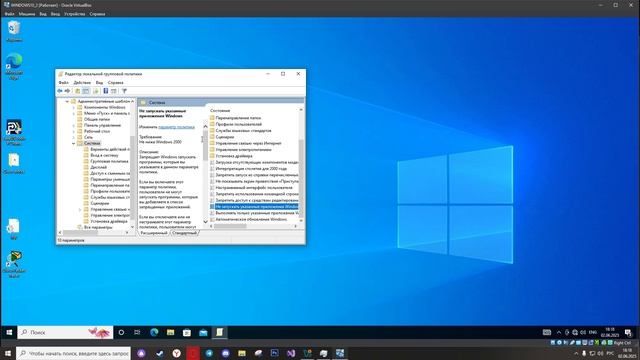Expand the Сеть tree node
Image resolution: width=640 pixels, height=360 pixels.
coord(74,138)
